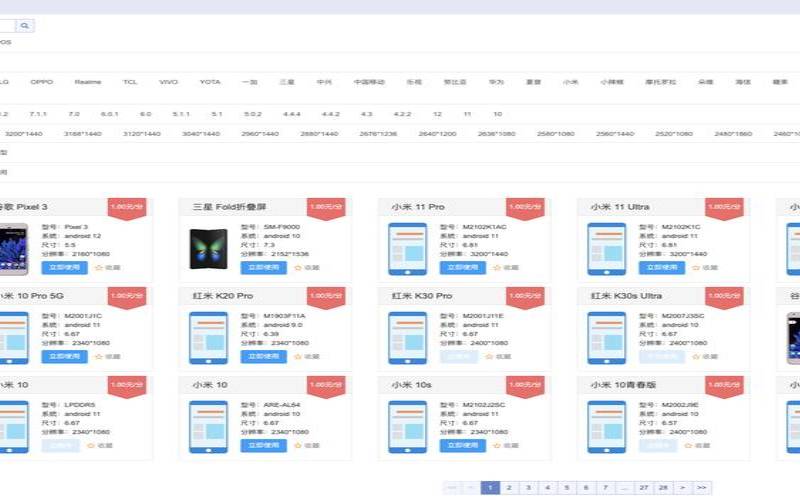Favorite the 小米 10 Pro 5G star icon
The height and width of the screenshot is (500, 800).
[99, 357]
